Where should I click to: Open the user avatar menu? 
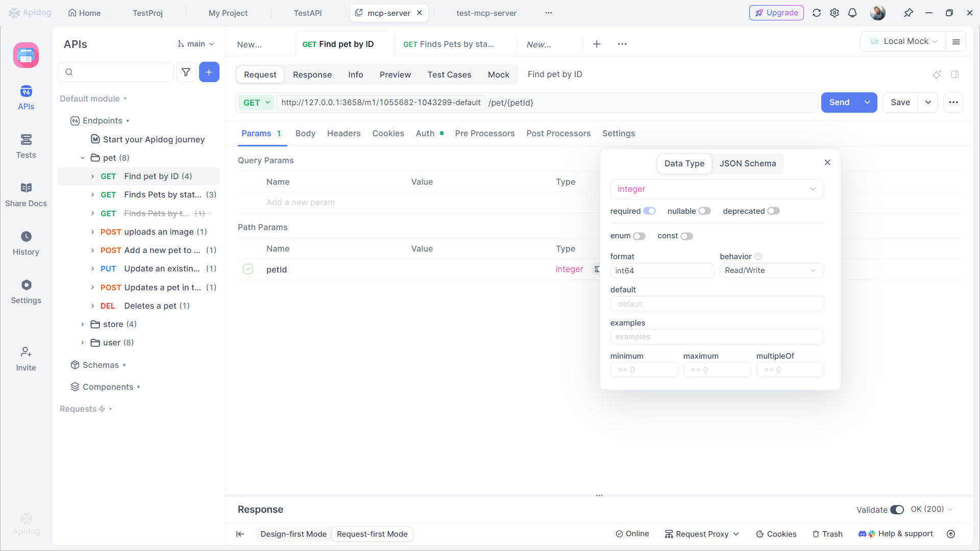point(878,13)
